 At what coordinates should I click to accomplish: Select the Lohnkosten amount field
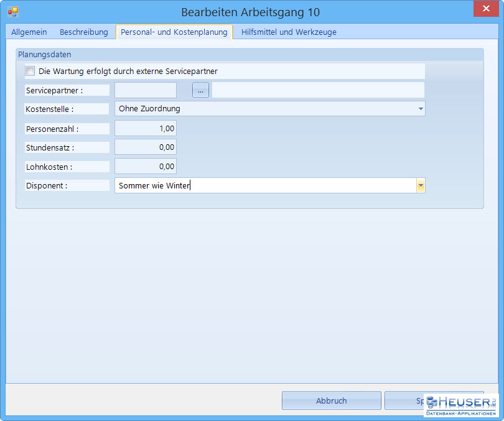[146, 166]
